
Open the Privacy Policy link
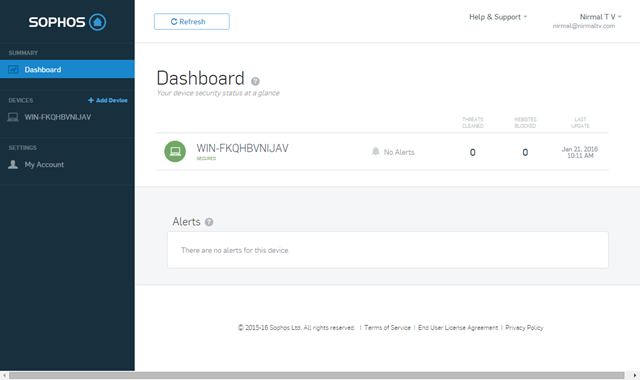[x=524, y=328]
